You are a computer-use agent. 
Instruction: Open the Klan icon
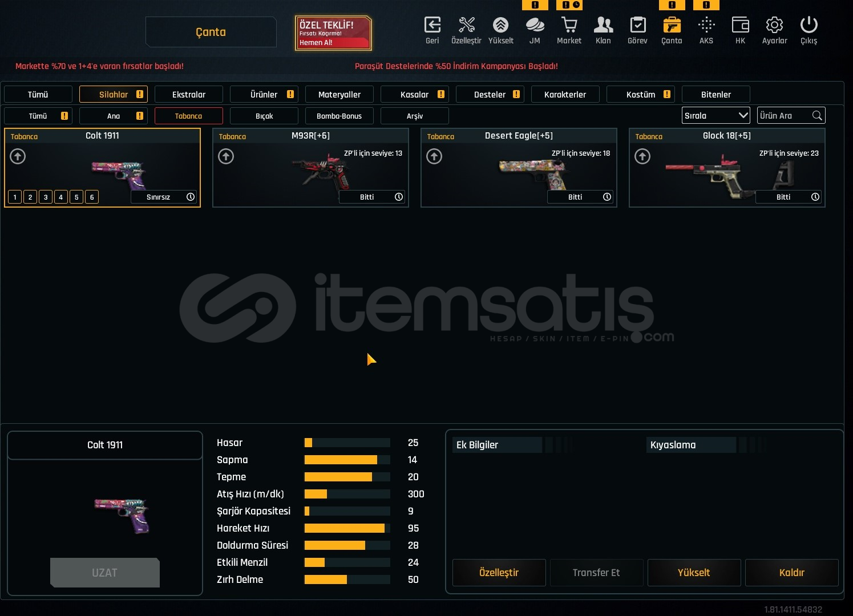click(603, 25)
